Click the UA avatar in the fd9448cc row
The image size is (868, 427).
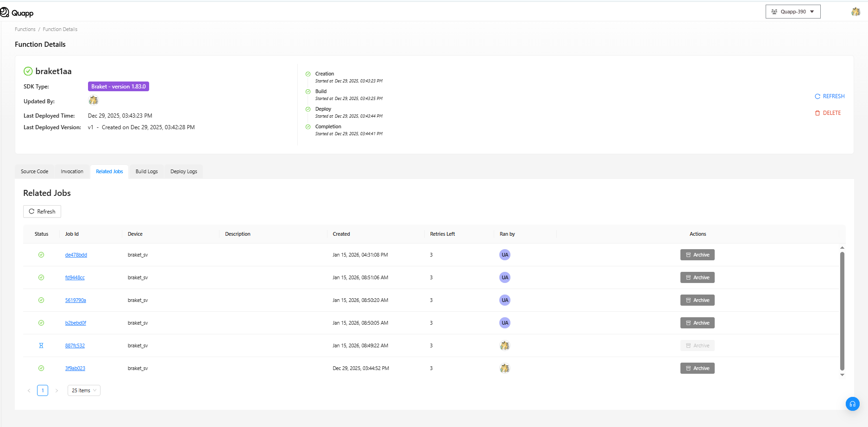[x=505, y=277]
